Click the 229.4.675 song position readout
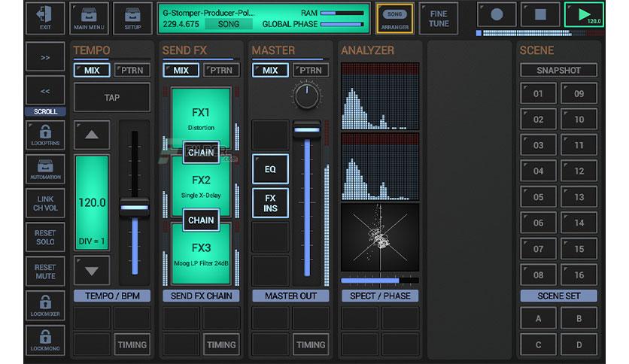The image size is (629, 364). pos(181,24)
